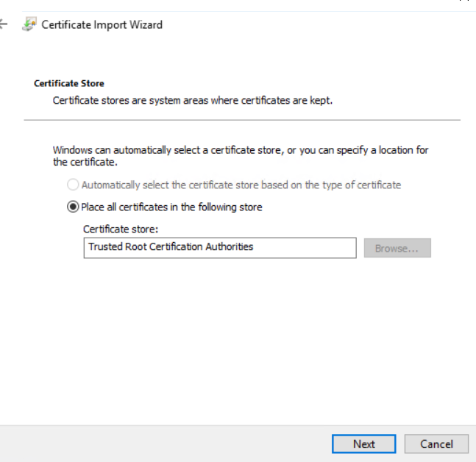Click the bold 'Certificate Store' heading
The width and height of the screenshot is (476, 462).
tap(69, 84)
